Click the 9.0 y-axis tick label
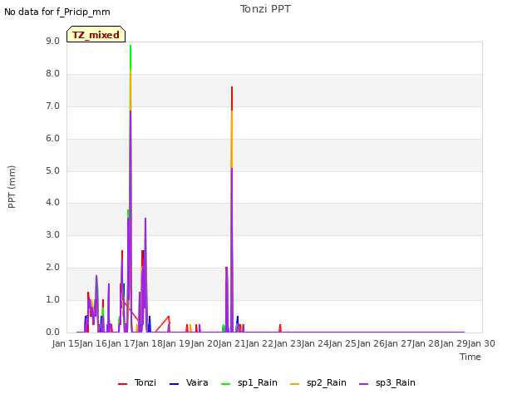The height and width of the screenshot is (399, 532). pos(52,41)
